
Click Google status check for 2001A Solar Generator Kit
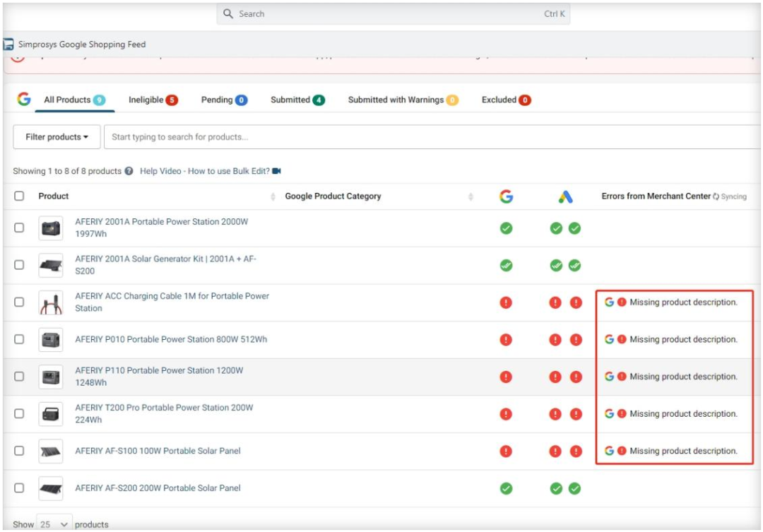coord(506,265)
